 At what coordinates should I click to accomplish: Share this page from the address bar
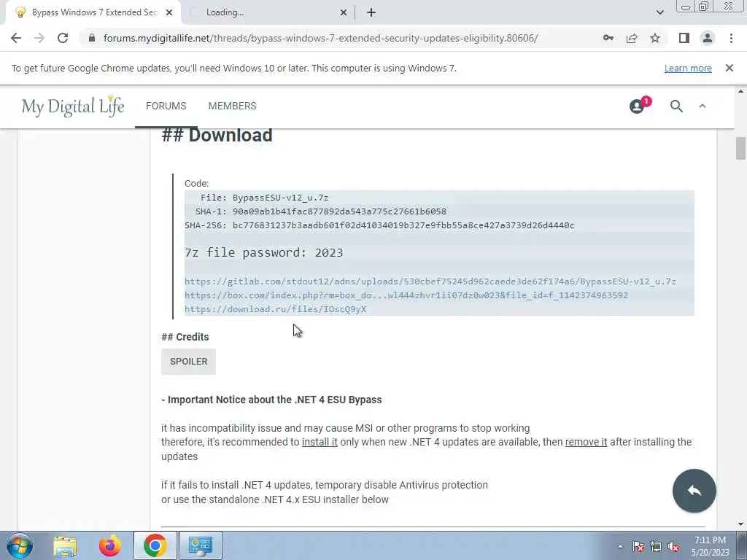coord(632,38)
